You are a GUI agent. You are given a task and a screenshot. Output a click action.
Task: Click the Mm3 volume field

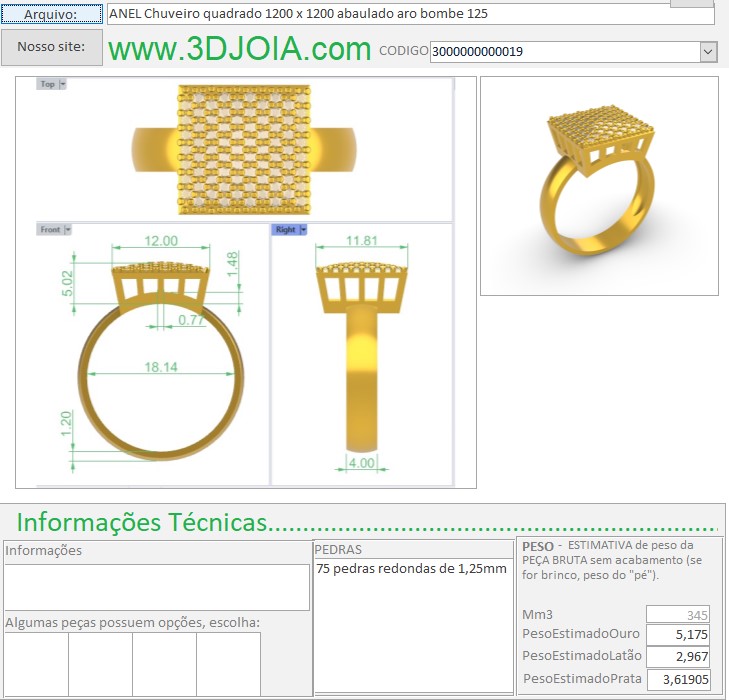(678, 614)
